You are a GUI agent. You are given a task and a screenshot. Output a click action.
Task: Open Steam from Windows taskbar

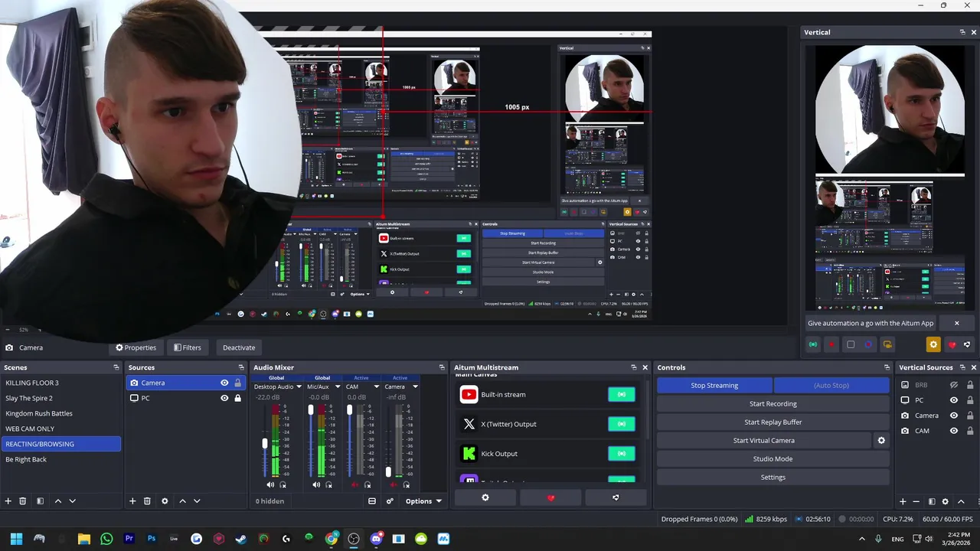(241, 539)
